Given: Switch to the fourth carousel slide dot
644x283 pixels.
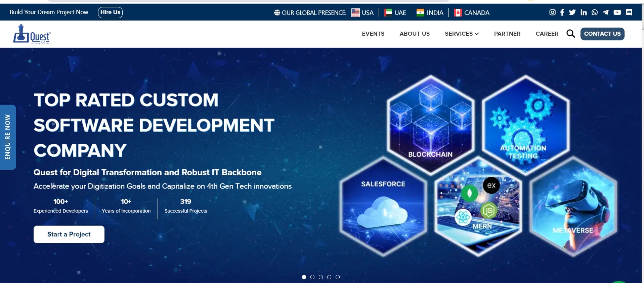Looking at the screenshot, I should pos(329,277).
